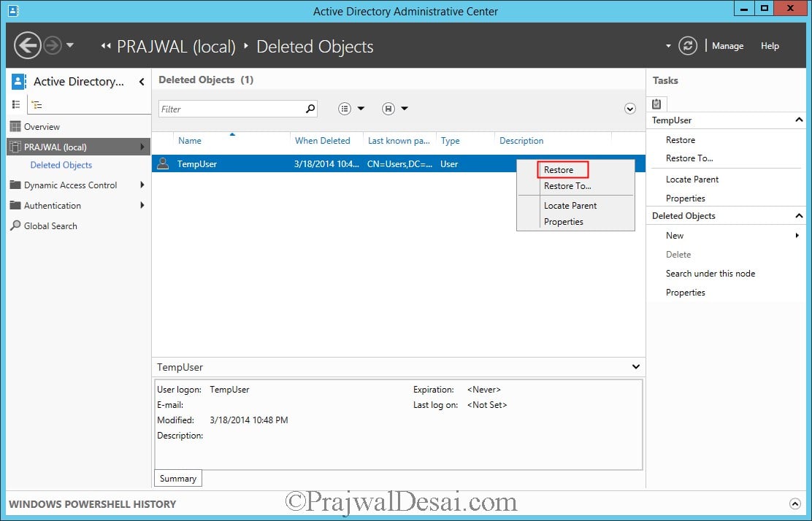The width and height of the screenshot is (812, 521).
Task: Expand the filter criteria chevron
Action: pyautogui.click(x=629, y=109)
